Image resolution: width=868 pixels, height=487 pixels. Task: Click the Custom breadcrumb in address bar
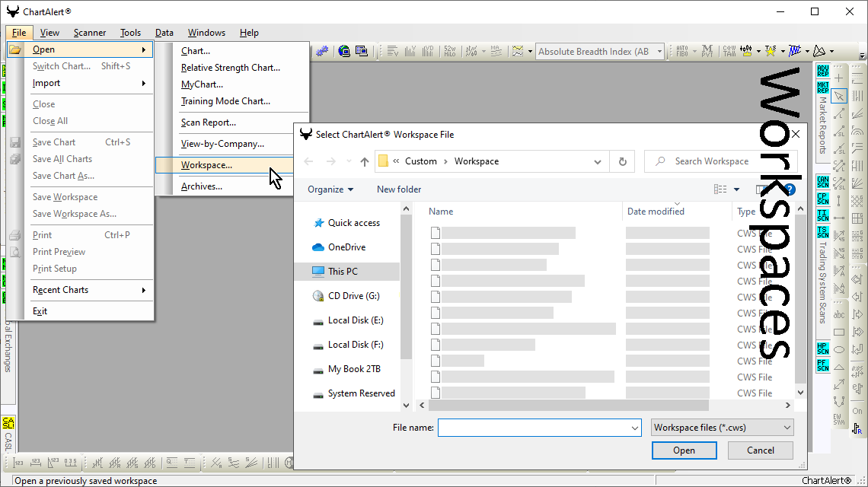[421, 161]
